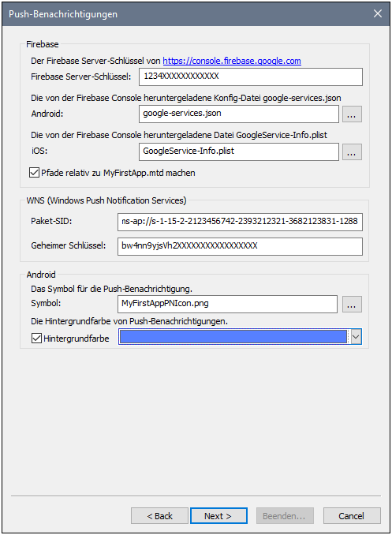This screenshot has height=535, width=392.
Task: Click the WNS (Windows Push Notification Services) heading
Action: pyautogui.click(x=106, y=200)
